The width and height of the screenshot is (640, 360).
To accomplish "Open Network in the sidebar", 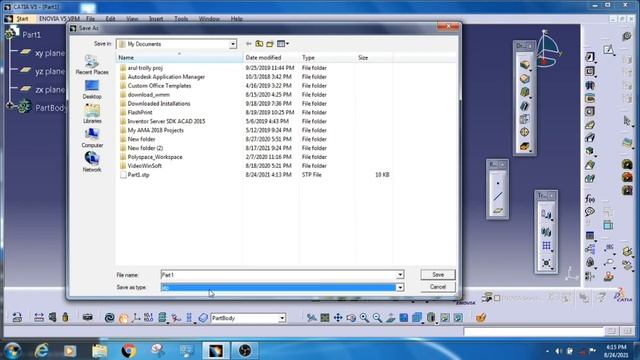I will tap(92, 162).
